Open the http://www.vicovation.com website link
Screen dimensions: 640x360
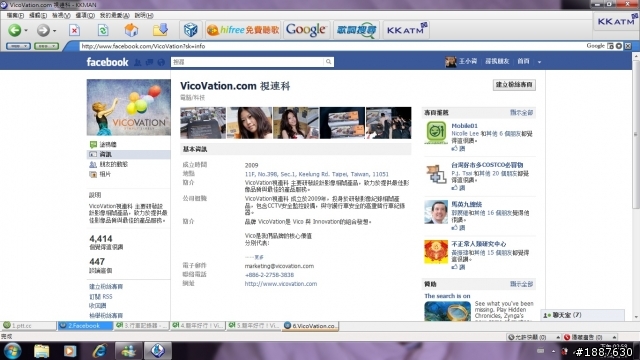(x=280, y=284)
